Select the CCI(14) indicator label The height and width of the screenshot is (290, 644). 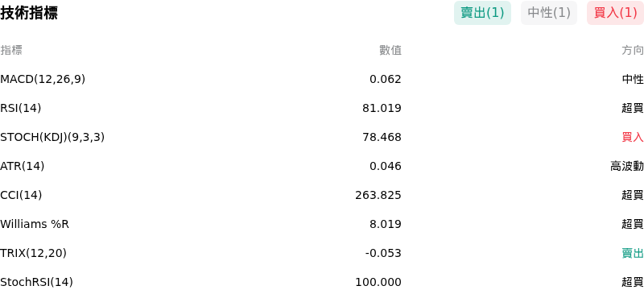coord(21,195)
